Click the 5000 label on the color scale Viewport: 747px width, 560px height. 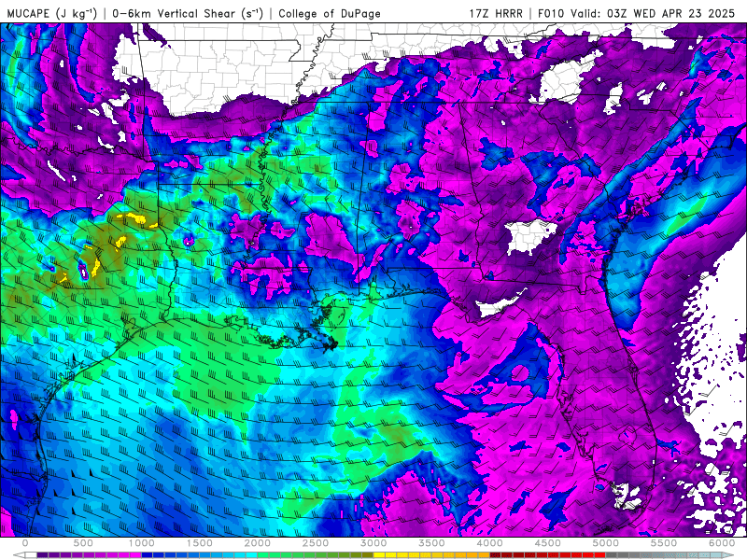(606, 543)
